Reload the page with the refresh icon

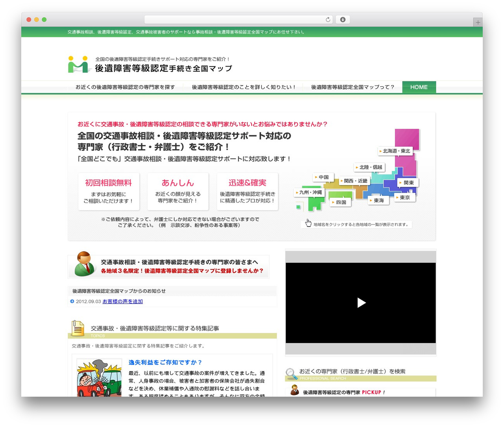pos(328,20)
